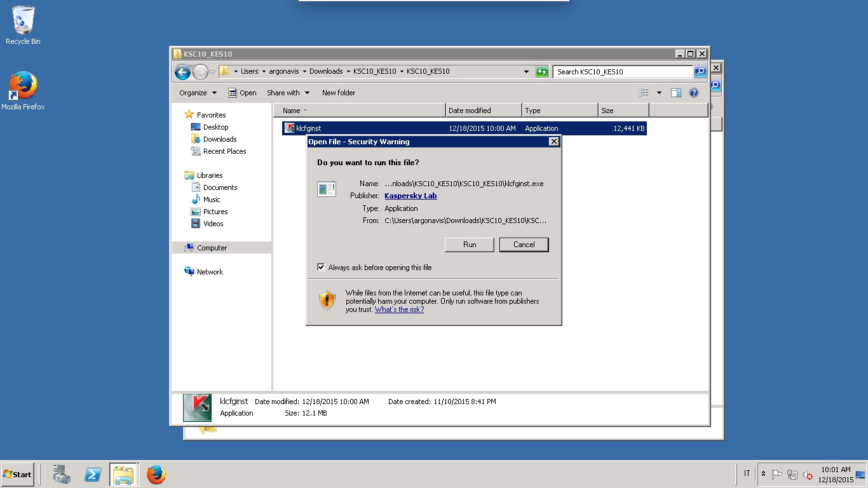This screenshot has height=488, width=868.
Task: Open the clock showing 10:01 AM
Action: (836, 475)
